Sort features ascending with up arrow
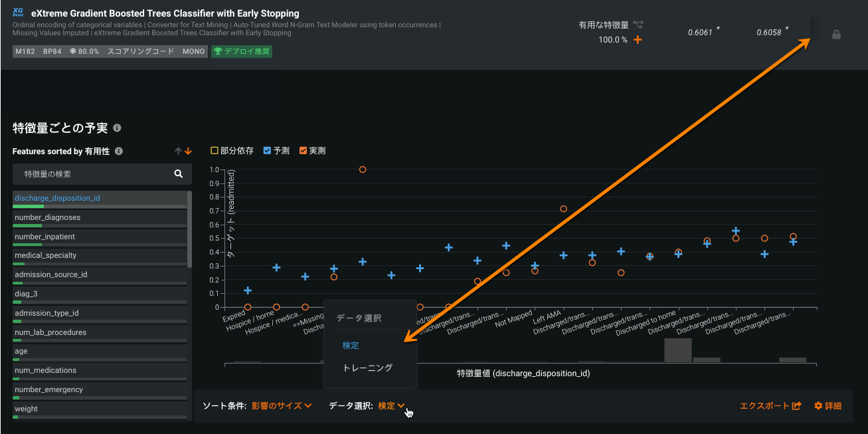This screenshot has height=434, width=868. (x=178, y=152)
